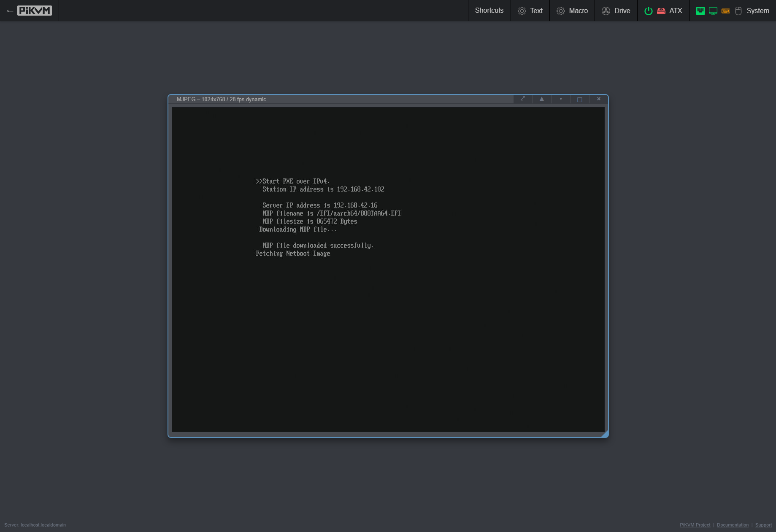Open the Text paste menu
Viewport: 776px width, 532px height.
coord(530,11)
